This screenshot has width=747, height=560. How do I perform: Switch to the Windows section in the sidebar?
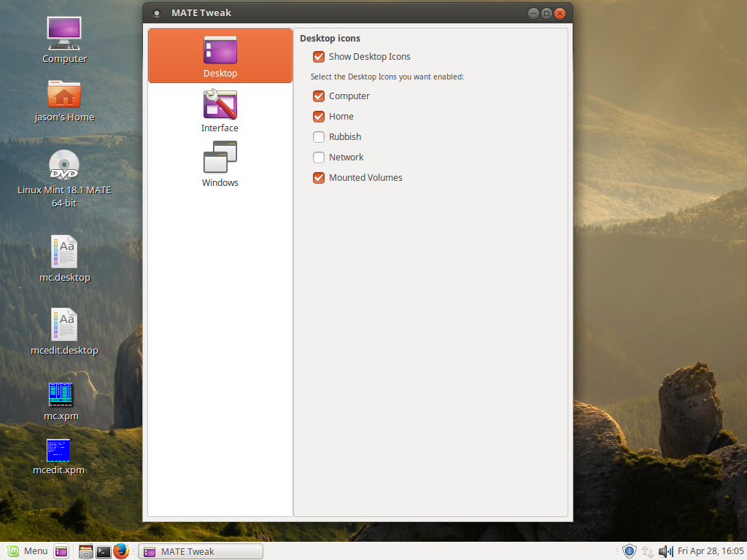(x=220, y=164)
